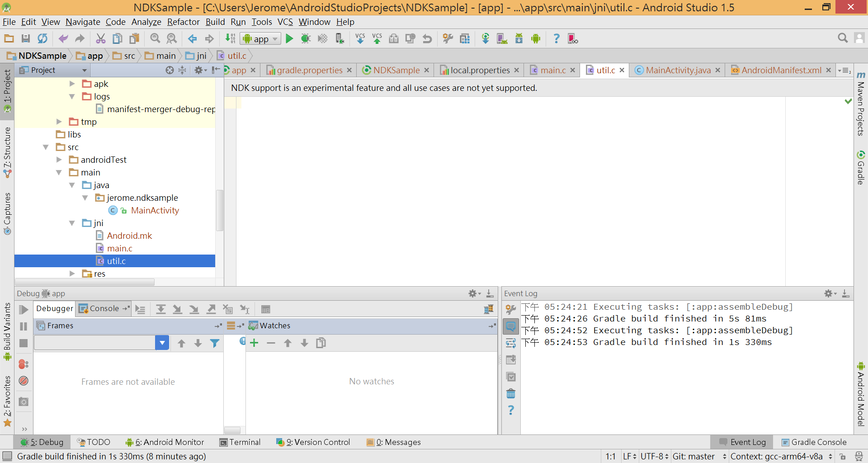Click the Context gcc-arm64-v8a selector
The height and width of the screenshot is (463, 868).
click(x=781, y=457)
